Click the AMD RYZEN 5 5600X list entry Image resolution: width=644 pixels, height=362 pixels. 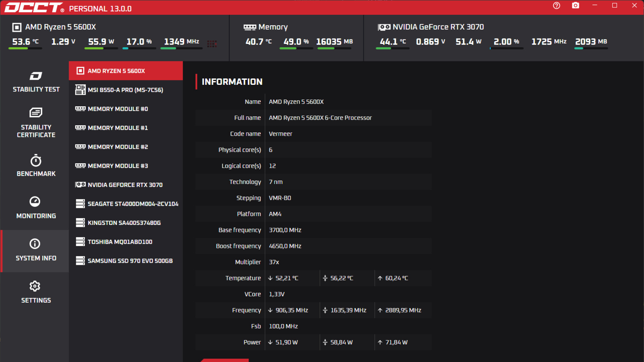pyautogui.click(x=125, y=71)
